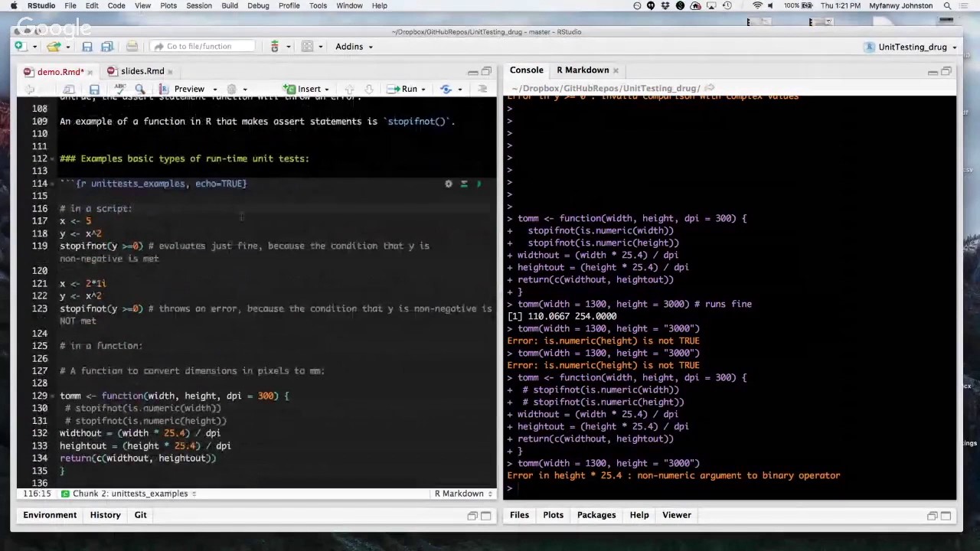The width and height of the screenshot is (980, 551).
Task: Open the Git toolbar dropdown arrow
Action: [288, 47]
